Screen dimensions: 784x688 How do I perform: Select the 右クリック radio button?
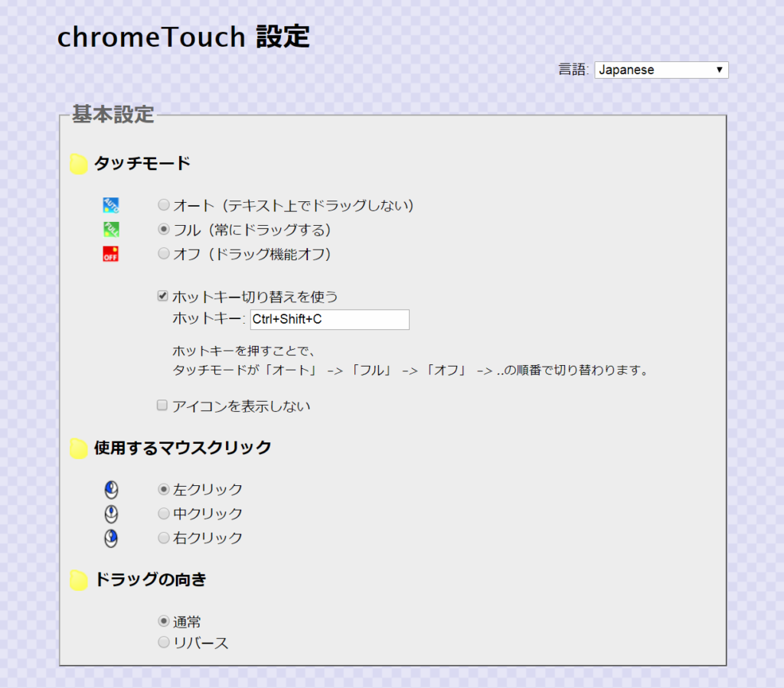[x=163, y=538]
